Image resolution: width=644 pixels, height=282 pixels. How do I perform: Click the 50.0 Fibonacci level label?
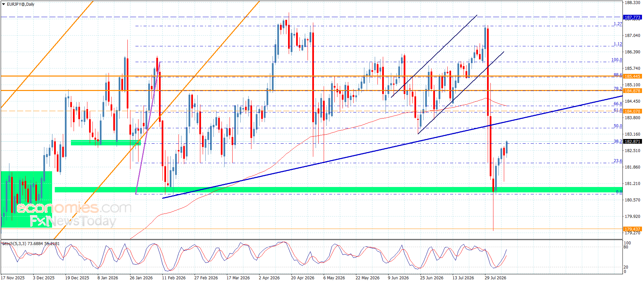tap(618, 126)
